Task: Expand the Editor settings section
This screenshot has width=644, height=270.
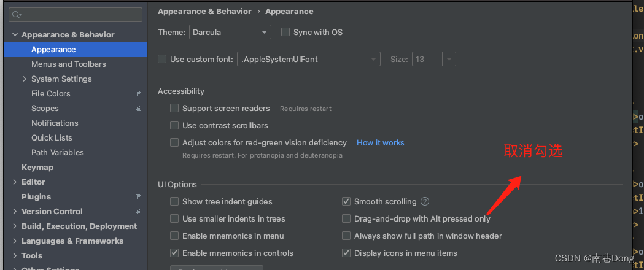Action: [x=15, y=182]
